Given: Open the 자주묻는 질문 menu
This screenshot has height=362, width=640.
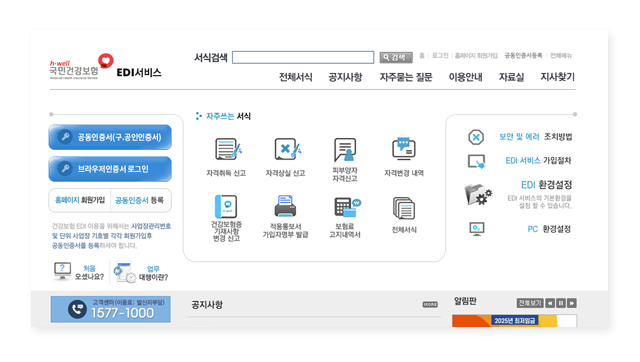Looking at the screenshot, I should point(406,77).
